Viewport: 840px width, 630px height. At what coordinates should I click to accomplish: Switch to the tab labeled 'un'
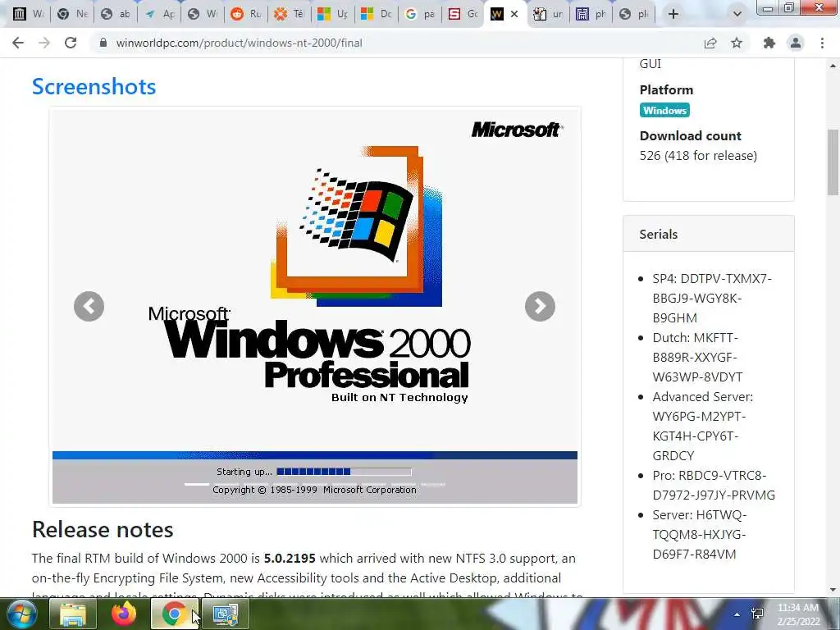pos(549,14)
